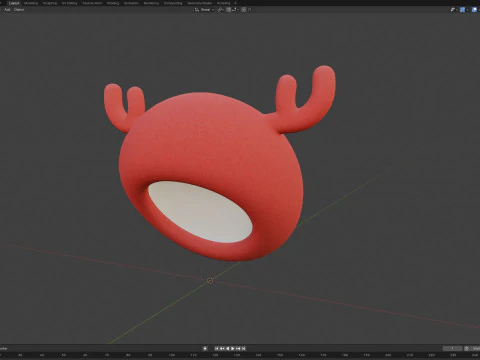Toggle preview range clock icon
The image size is (480, 360).
[467, 348]
